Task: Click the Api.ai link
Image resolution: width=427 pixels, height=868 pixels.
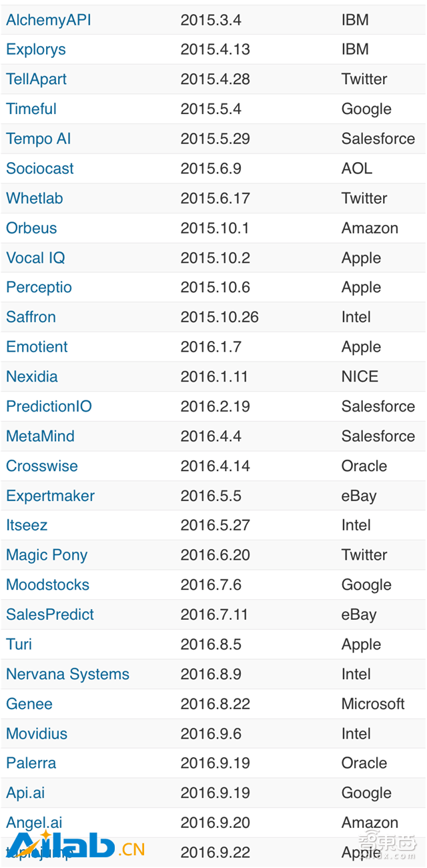Action: pyautogui.click(x=25, y=793)
